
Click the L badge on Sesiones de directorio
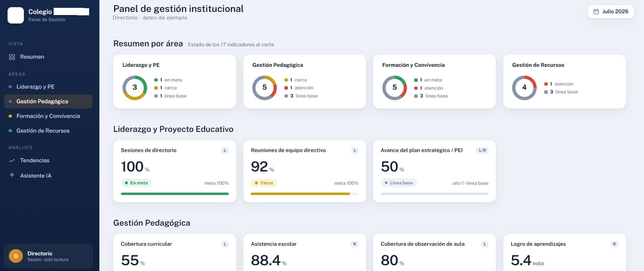[225, 151]
